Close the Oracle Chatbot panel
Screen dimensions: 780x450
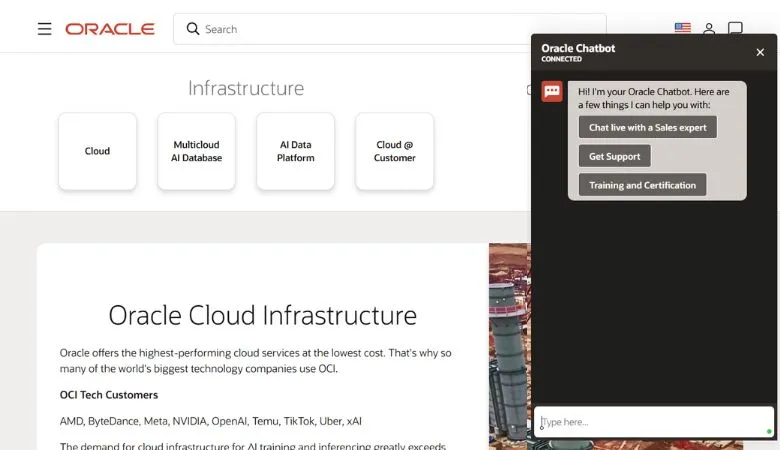[x=760, y=52]
